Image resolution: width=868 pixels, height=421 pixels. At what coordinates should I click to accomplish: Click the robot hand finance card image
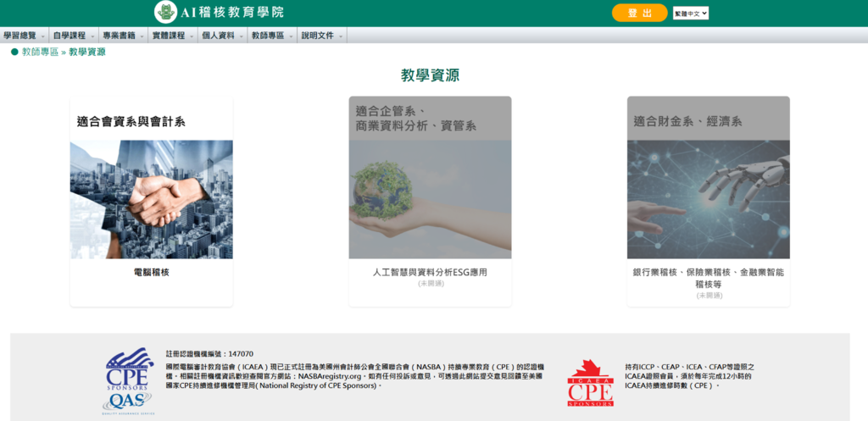pos(709,199)
